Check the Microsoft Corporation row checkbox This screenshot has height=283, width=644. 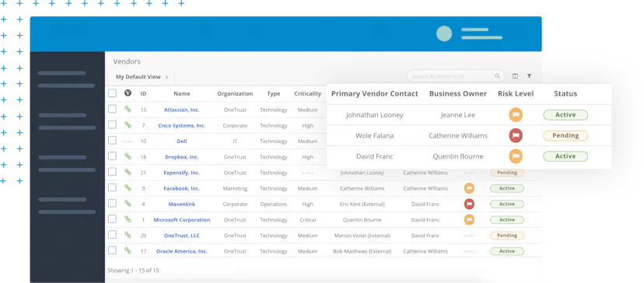click(x=112, y=219)
